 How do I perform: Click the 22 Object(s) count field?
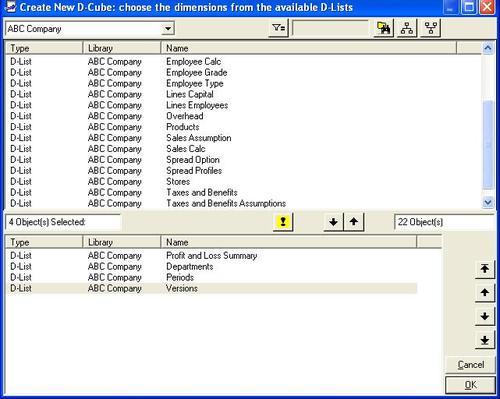click(444, 222)
